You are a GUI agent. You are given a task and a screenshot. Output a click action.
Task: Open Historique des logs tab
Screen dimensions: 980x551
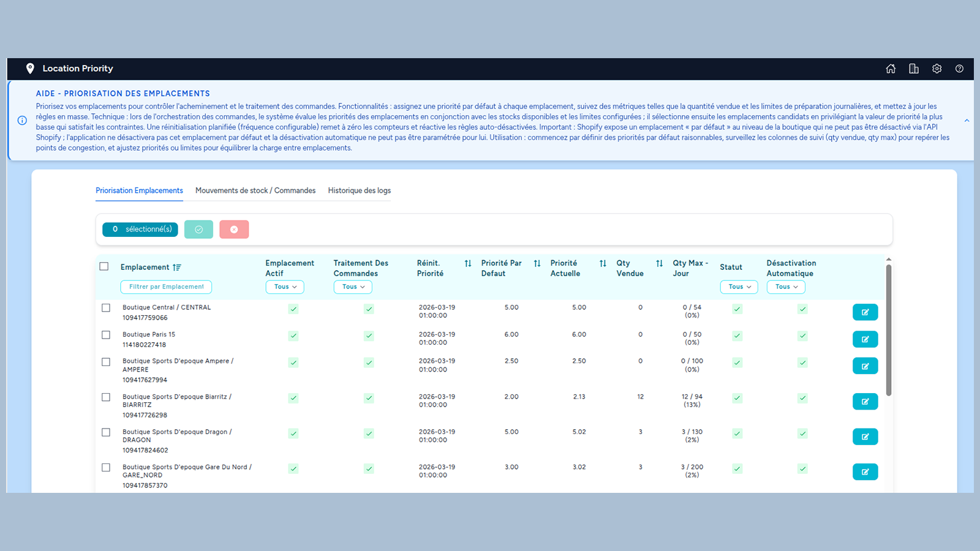(x=359, y=190)
